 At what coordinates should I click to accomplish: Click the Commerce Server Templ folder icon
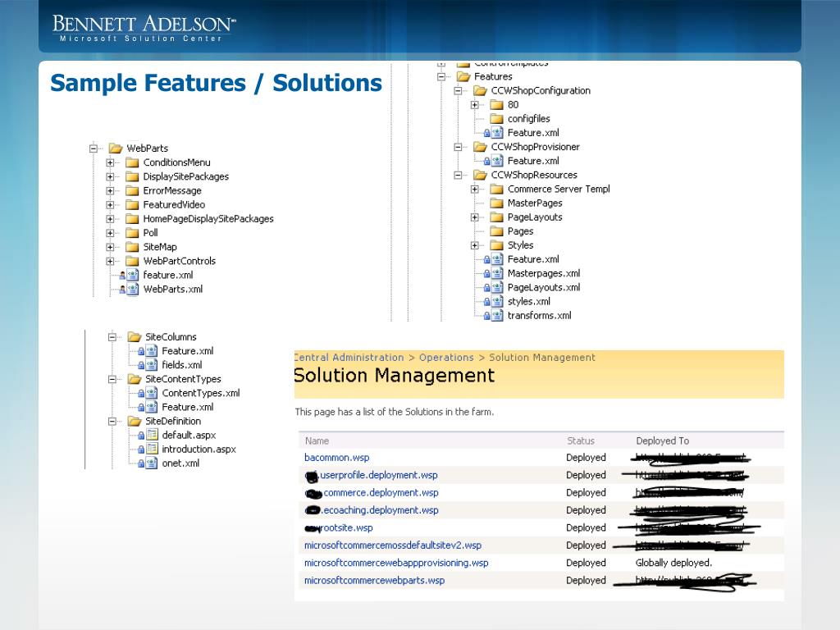pyautogui.click(x=496, y=189)
